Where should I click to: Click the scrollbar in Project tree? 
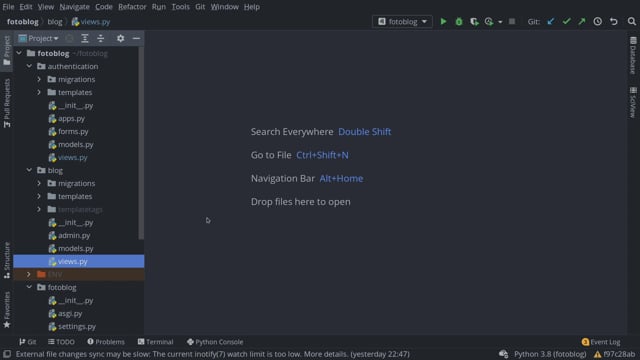point(141,143)
